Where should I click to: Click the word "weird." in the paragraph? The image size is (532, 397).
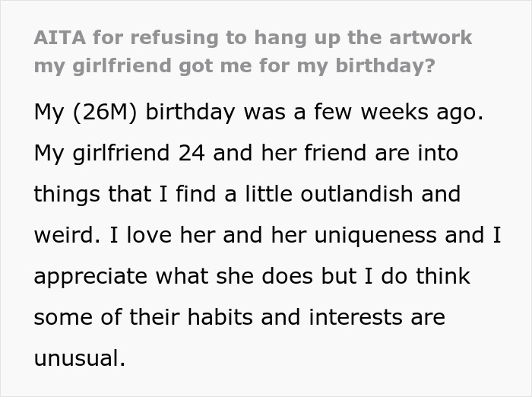tap(67, 235)
